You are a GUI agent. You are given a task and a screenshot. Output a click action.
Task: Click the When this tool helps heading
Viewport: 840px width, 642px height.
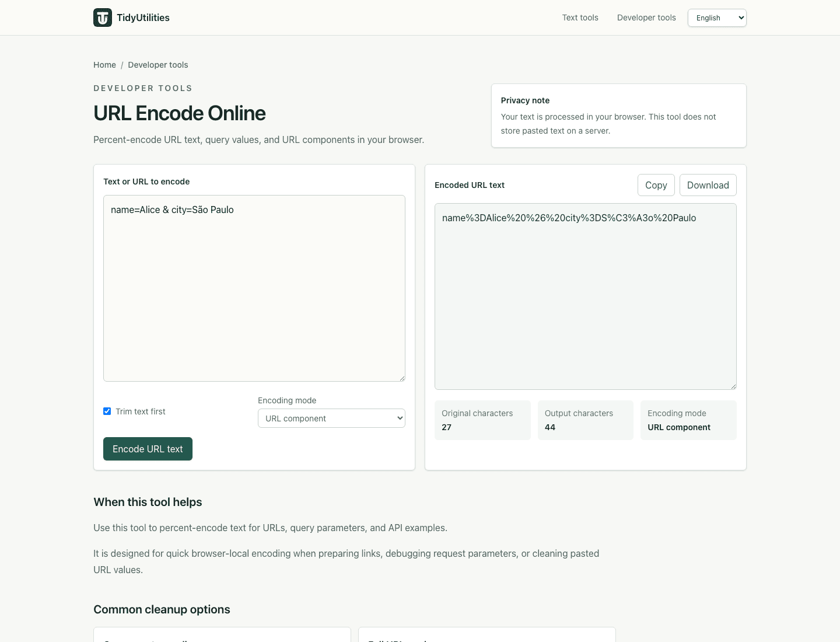(148, 502)
